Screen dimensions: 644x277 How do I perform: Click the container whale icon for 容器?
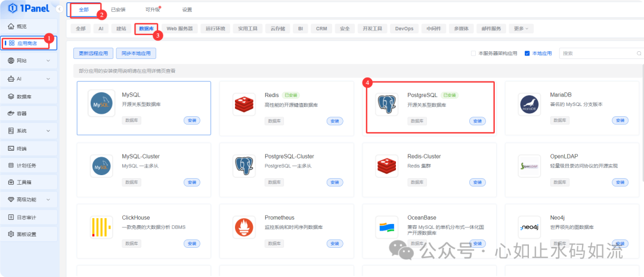(11, 113)
